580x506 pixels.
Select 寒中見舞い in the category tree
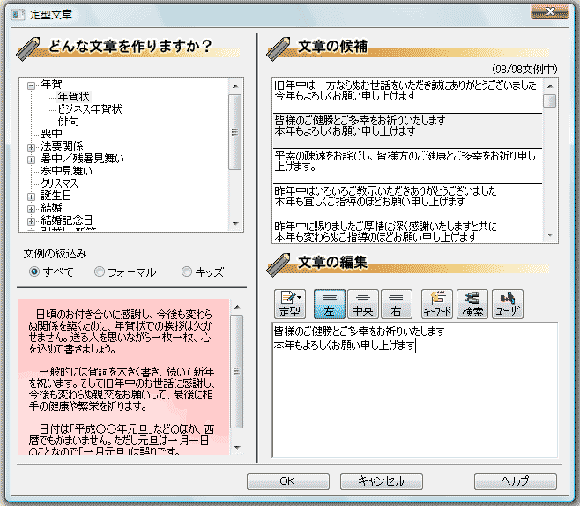[67, 171]
